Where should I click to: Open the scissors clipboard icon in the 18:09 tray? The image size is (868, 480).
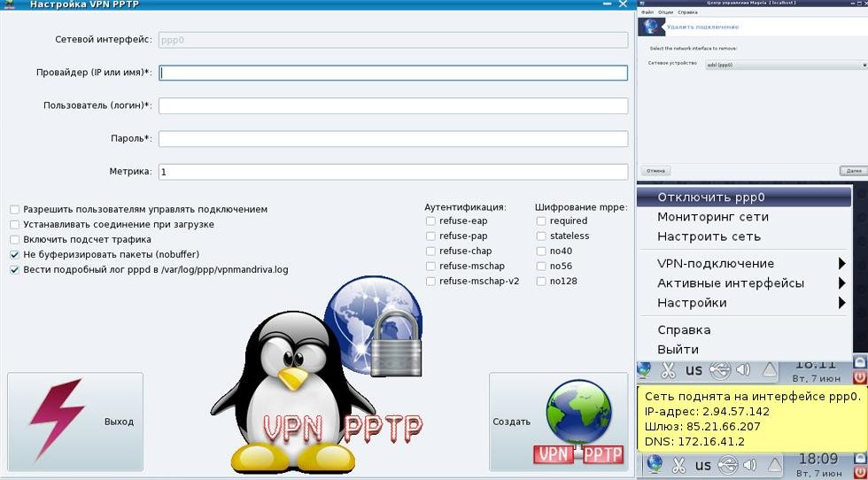click(x=678, y=464)
